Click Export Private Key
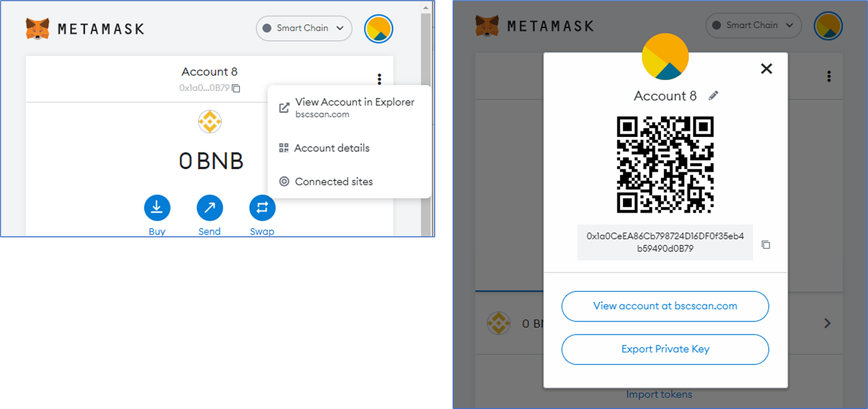The width and height of the screenshot is (868, 409). [x=665, y=349]
